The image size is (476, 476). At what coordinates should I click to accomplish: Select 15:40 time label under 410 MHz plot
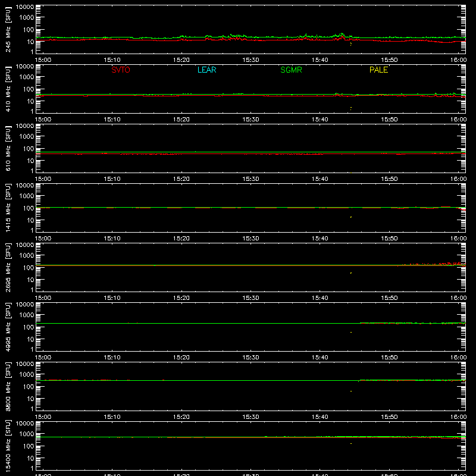point(320,120)
